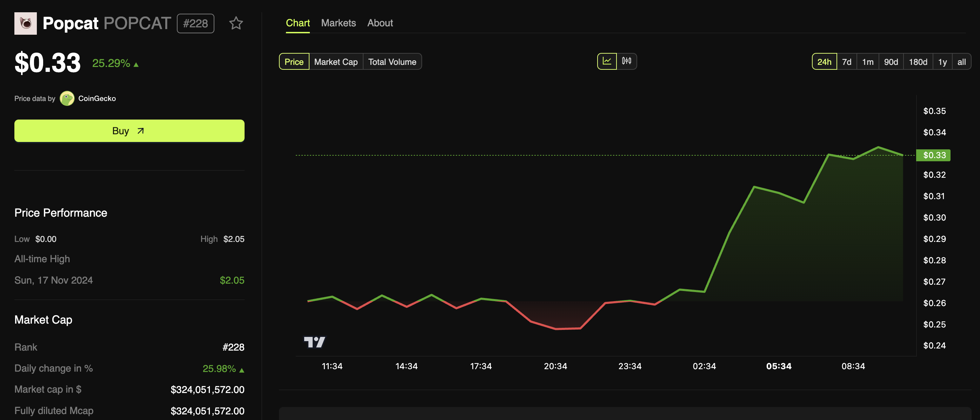
Task: Select the Total Volume view
Action: pos(392,62)
